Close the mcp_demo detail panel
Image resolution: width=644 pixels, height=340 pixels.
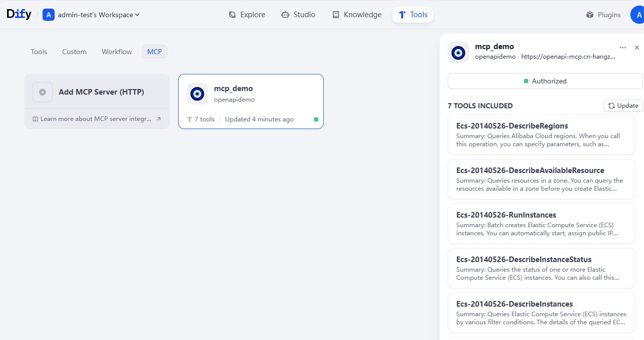pos(637,48)
